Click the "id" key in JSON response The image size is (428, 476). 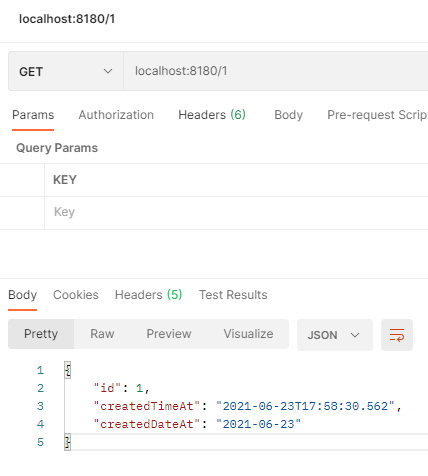[107, 388]
